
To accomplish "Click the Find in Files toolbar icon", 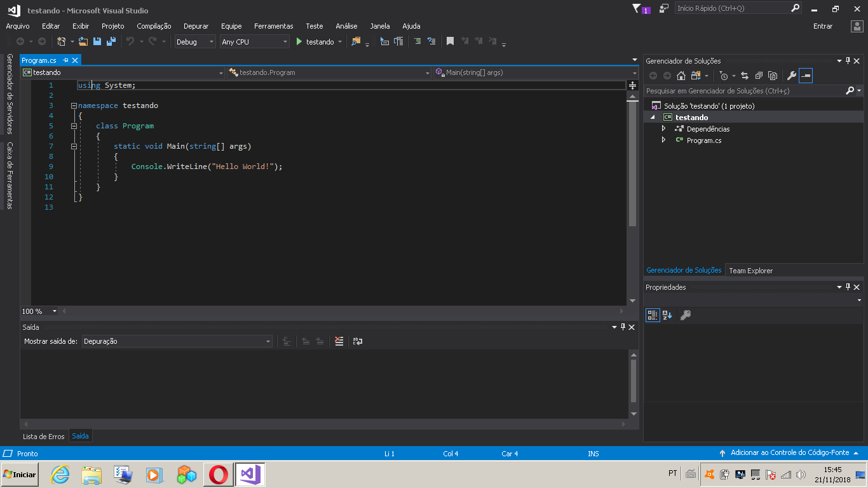I will coord(356,41).
